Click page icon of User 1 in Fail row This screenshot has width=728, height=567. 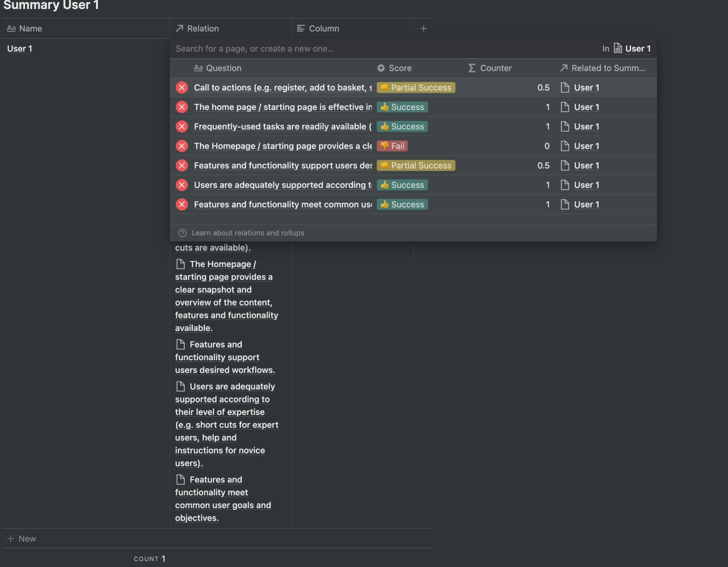565,146
